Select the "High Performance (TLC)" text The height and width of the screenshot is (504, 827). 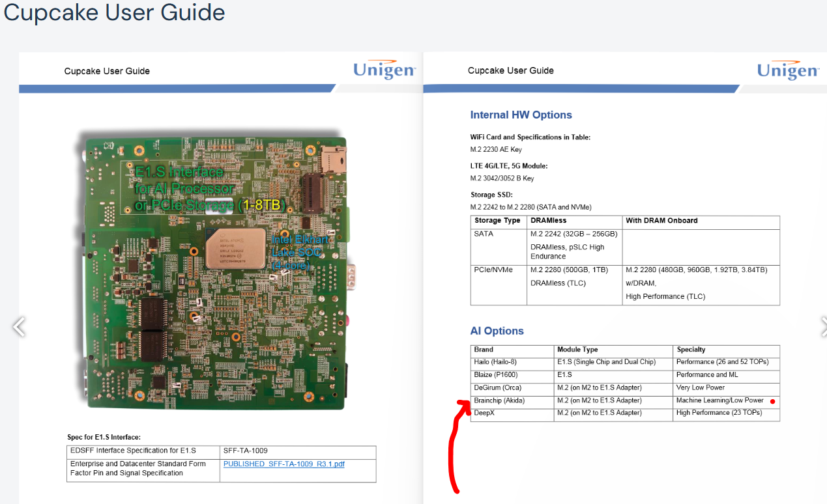pos(665,296)
